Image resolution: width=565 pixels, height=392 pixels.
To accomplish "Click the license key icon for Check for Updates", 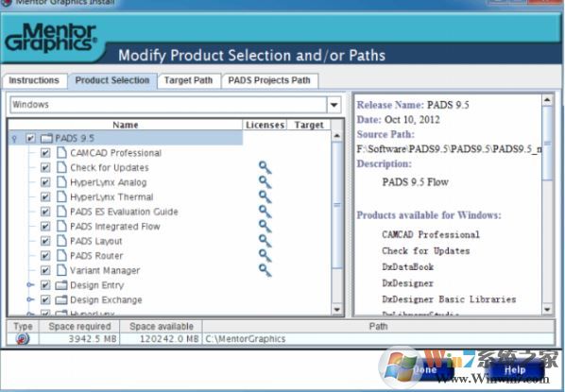I will pos(265,167).
